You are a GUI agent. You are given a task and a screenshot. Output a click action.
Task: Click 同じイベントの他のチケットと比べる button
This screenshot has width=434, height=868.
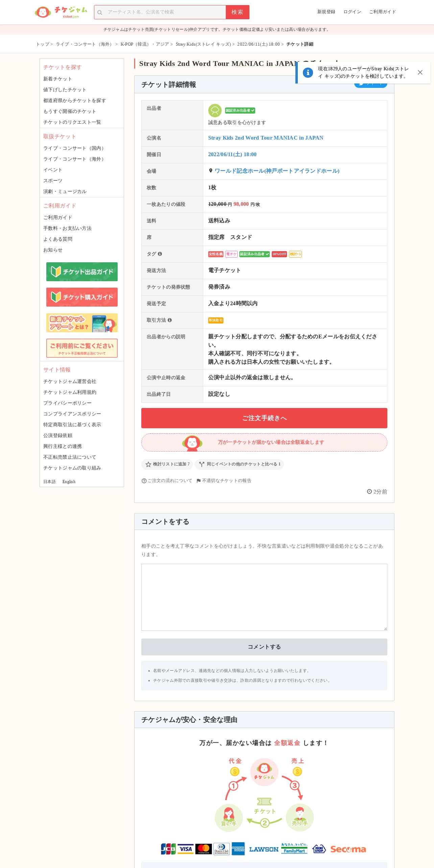tap(239, 464)
